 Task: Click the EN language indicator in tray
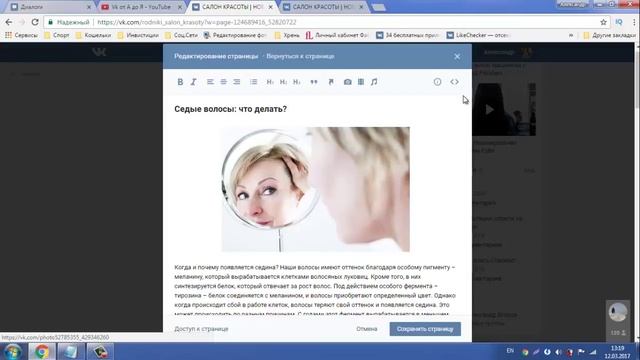(x=510, y=351)
